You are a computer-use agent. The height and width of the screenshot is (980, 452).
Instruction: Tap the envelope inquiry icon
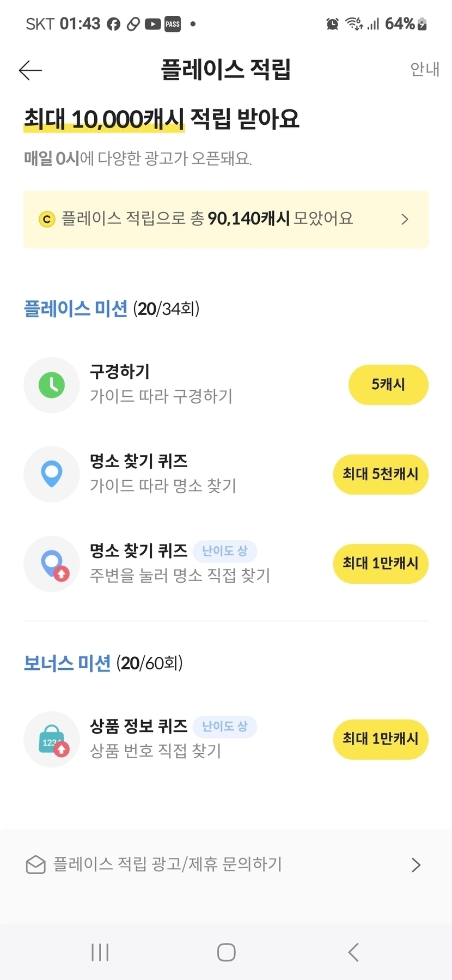36,864
